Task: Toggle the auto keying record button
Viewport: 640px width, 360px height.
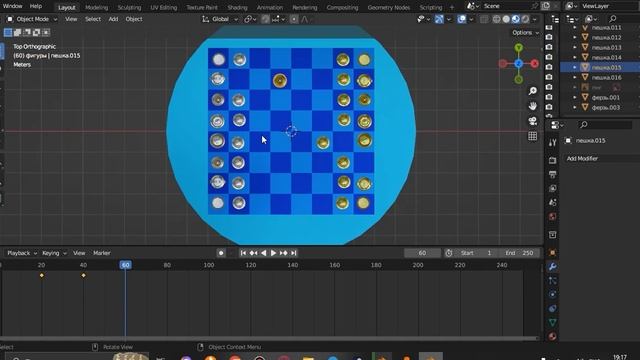Action: click(x=221, y=253)
